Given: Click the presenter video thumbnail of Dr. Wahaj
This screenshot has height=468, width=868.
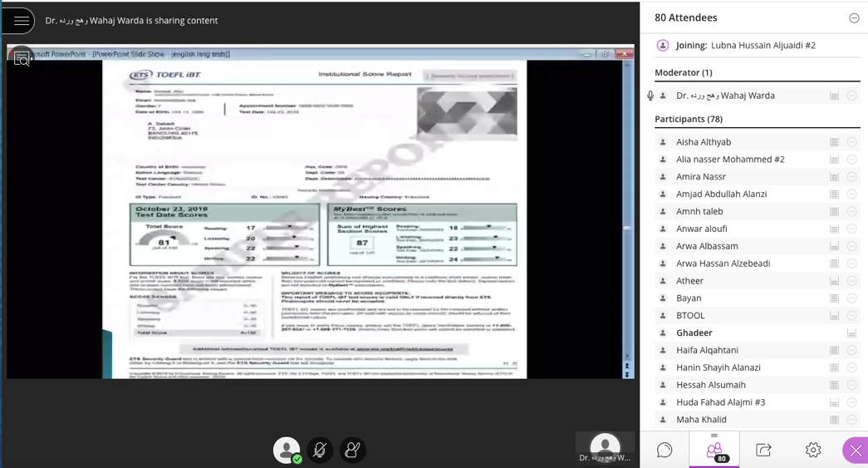Looking at the screenshot, I should (605, 447).
